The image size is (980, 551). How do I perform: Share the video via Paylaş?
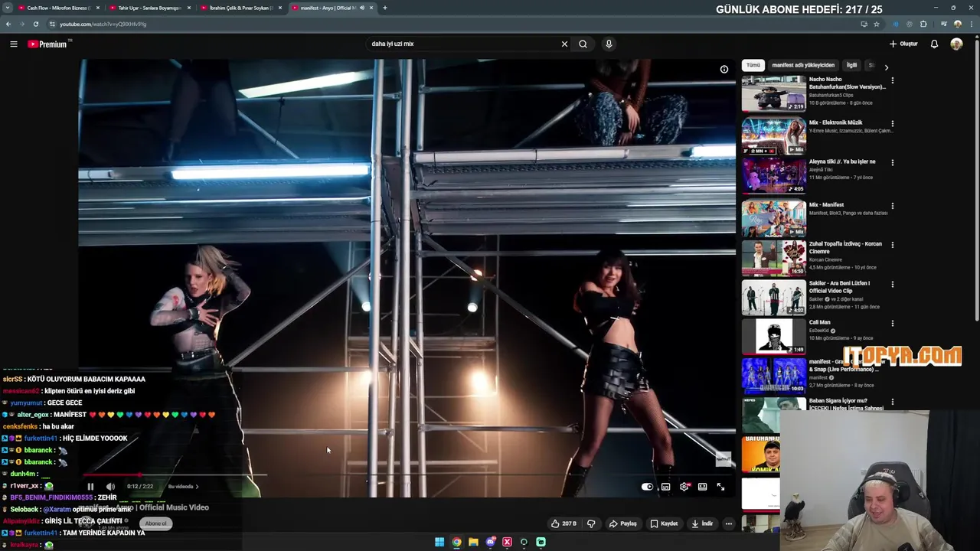point(622,523)
